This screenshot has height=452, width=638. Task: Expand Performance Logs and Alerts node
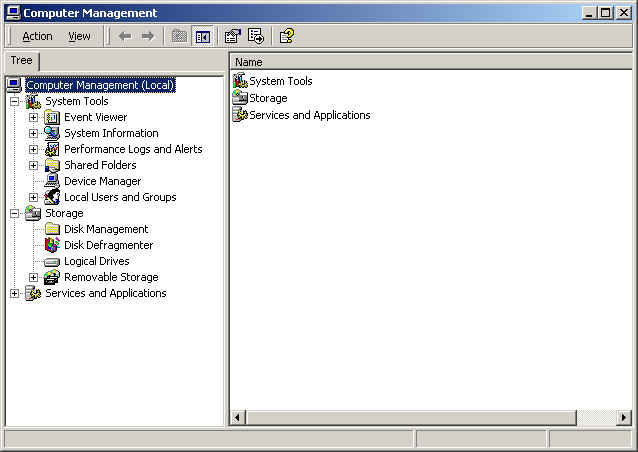[33, 149]
